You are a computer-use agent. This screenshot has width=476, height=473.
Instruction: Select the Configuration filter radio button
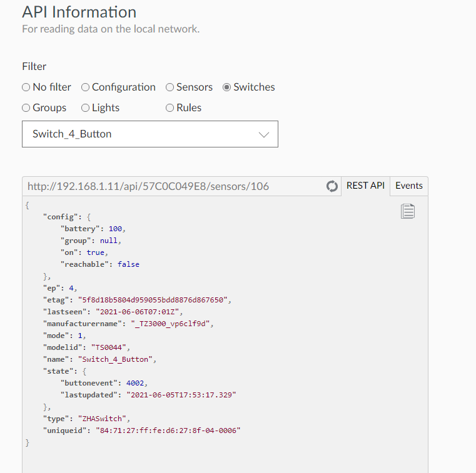click(85, 87)
